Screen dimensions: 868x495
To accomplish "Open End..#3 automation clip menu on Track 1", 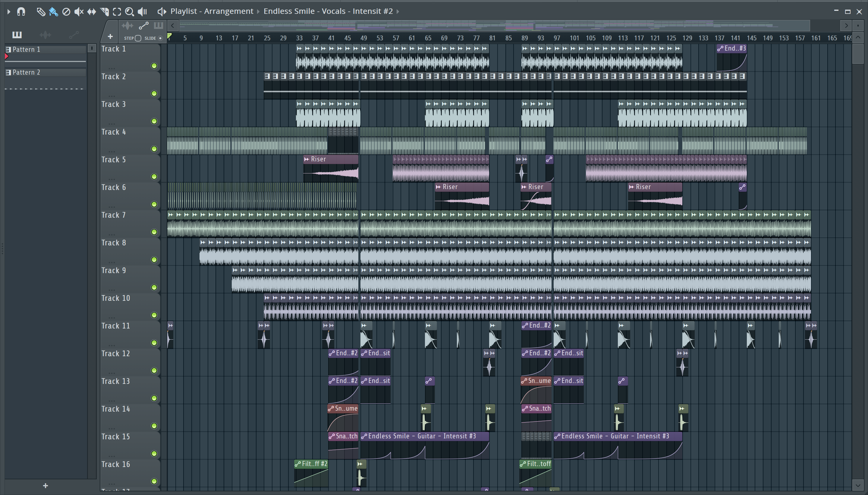I will [x=720, y=48].
